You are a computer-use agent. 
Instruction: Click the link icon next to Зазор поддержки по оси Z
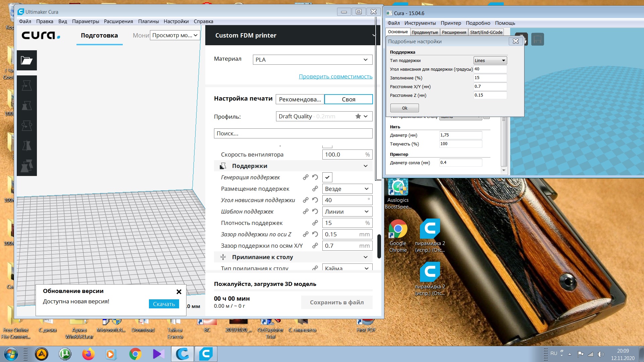(306, 234)
